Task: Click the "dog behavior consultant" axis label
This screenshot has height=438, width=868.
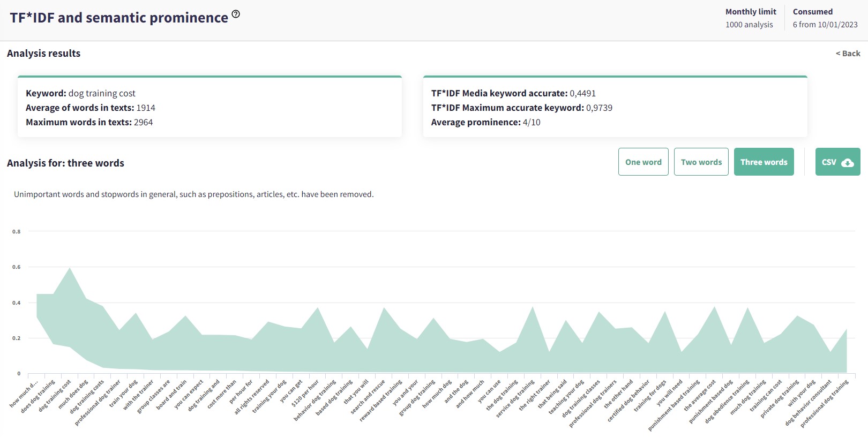Action: pos(809,402)
